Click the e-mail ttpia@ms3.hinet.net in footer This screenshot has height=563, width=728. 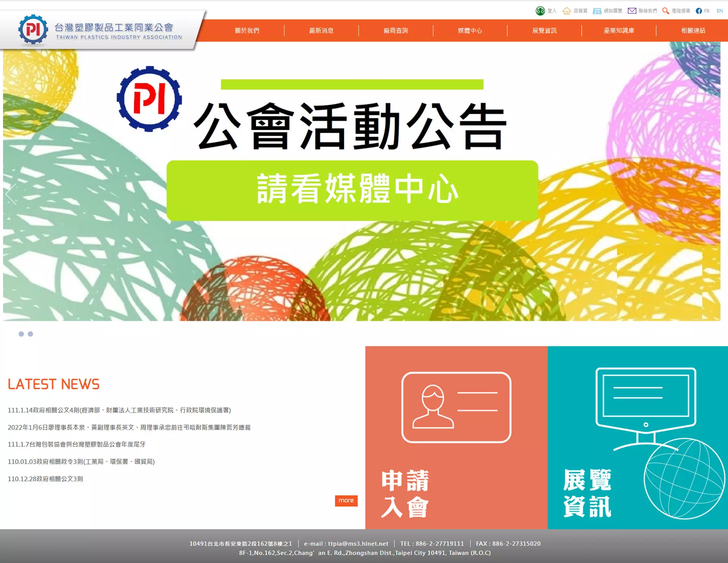[x=346, y=544]
